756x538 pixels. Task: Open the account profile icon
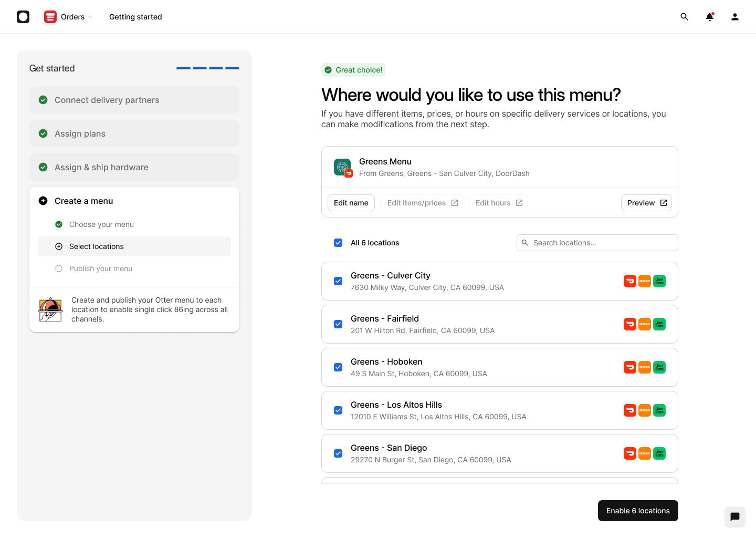pyautogui.click(x=734, y=16)
